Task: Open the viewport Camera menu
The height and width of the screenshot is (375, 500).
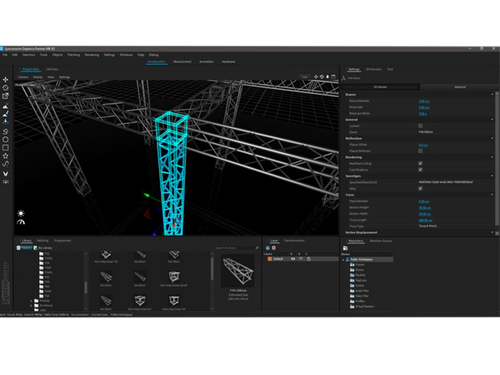Action: click(x=23, y=77)
